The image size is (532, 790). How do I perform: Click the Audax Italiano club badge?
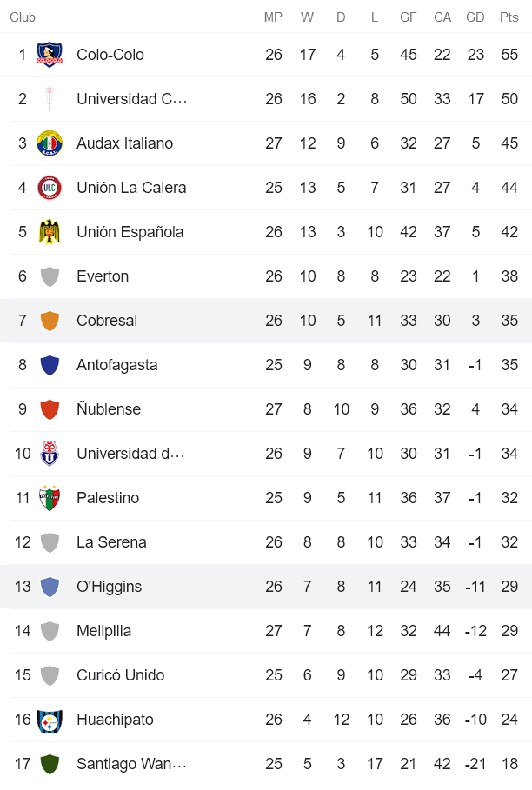50,143
